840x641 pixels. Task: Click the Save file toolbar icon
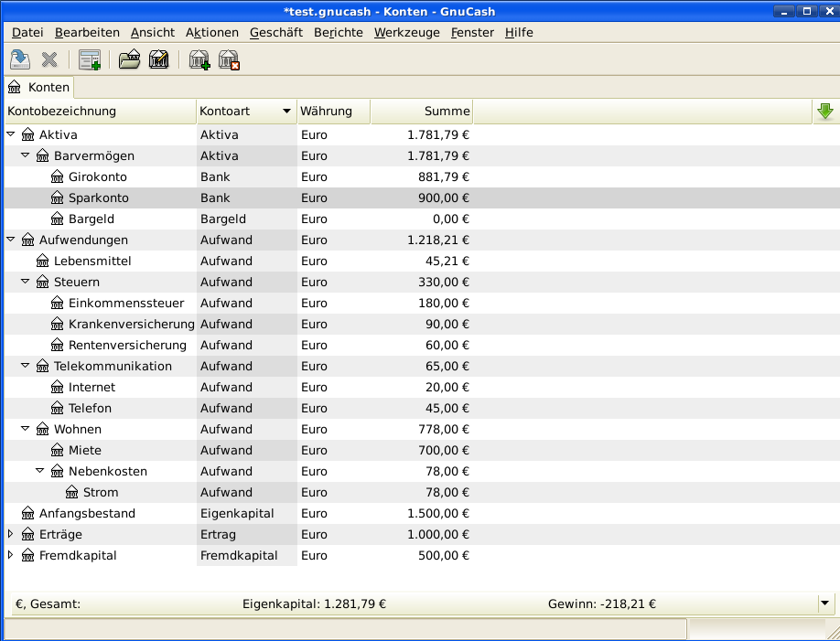19,60
